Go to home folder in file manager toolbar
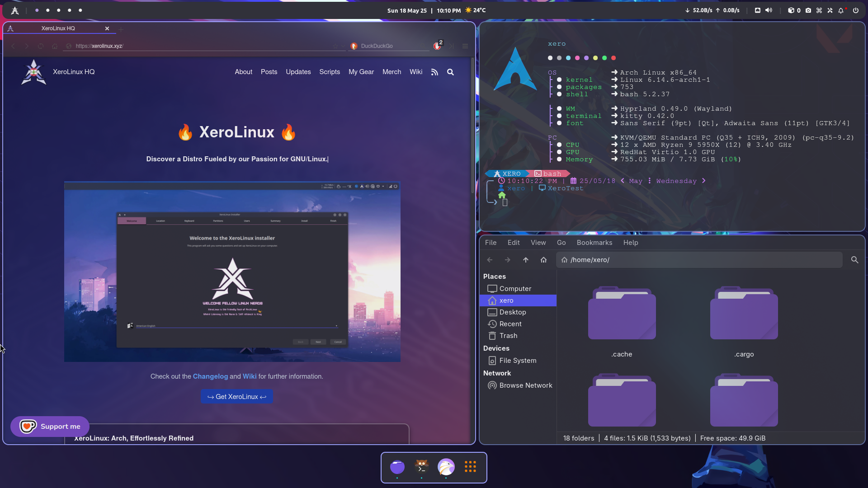 coord(543,260)
